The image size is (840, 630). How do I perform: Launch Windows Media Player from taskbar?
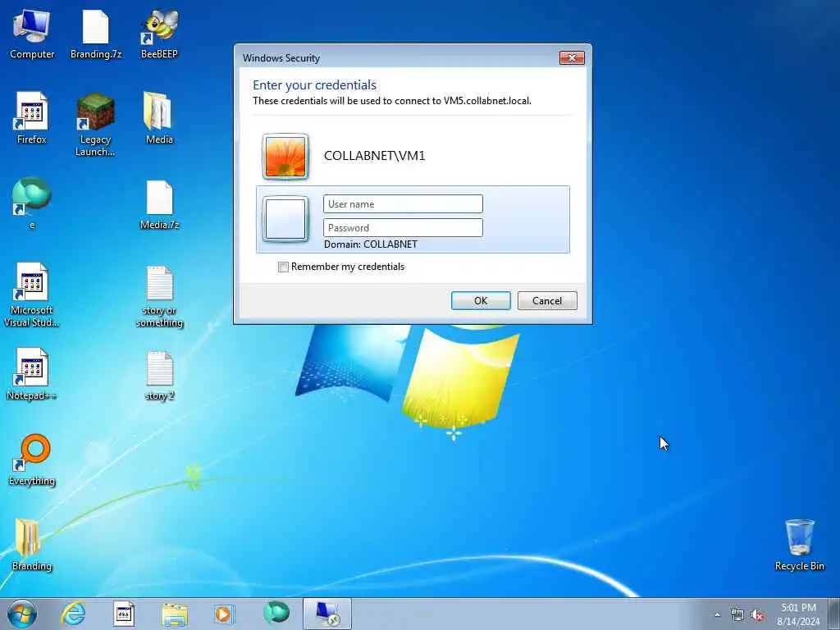click(223, 614)
